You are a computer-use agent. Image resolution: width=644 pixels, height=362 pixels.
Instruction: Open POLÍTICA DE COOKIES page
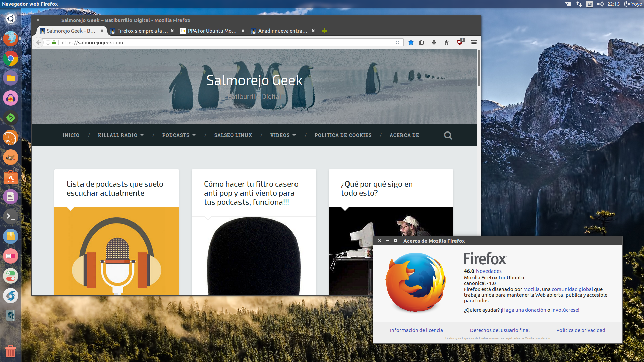343,135
